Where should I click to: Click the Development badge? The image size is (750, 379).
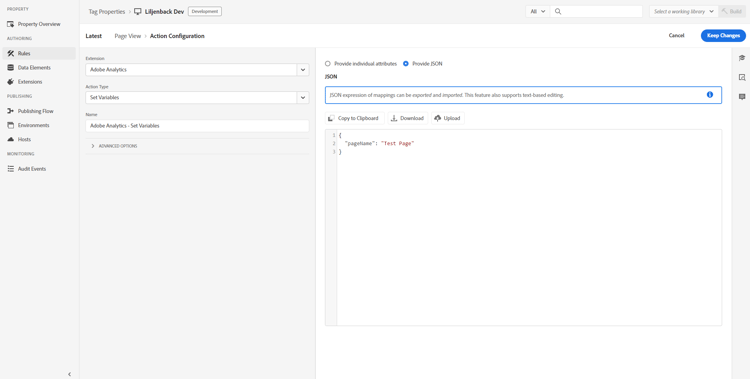(205, 11)
